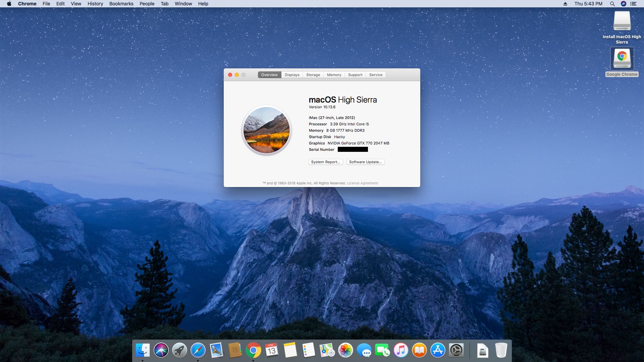
Task: Activate Siri from the Dock
Action: pyautogui.click(x=161, y=350)
